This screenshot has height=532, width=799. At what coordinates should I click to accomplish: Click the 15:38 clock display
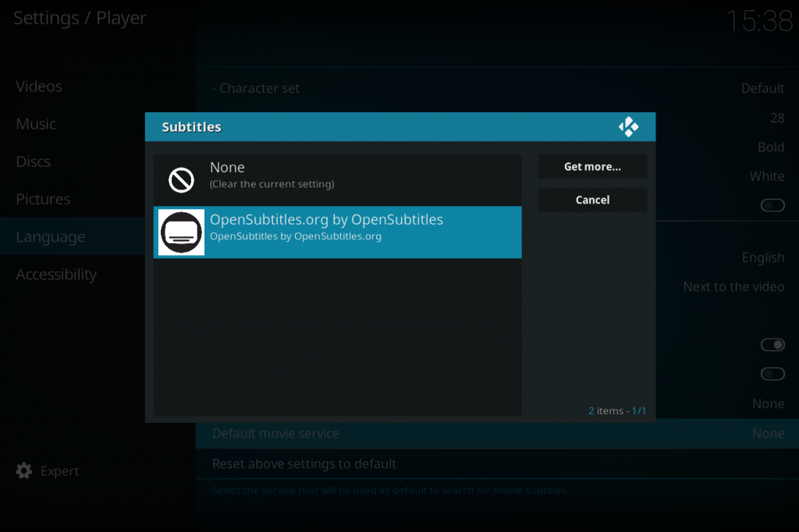(758, 21)
